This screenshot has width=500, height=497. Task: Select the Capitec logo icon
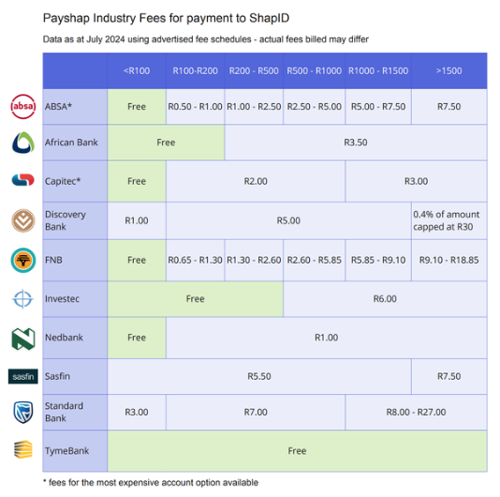click(x=23, y=180)
